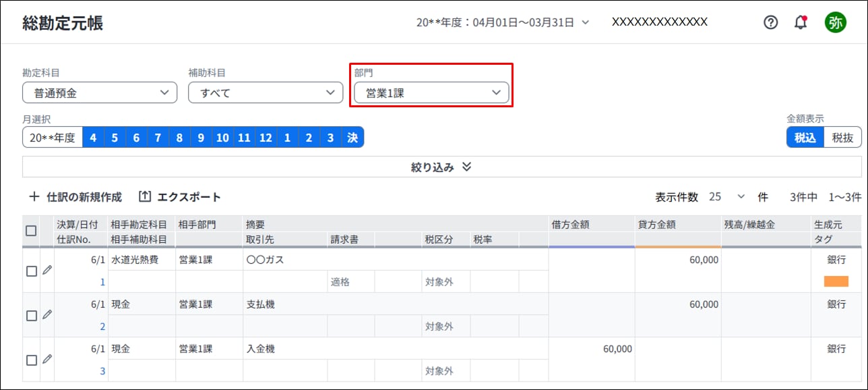Click the orange tag swatch

pos(836,282)
